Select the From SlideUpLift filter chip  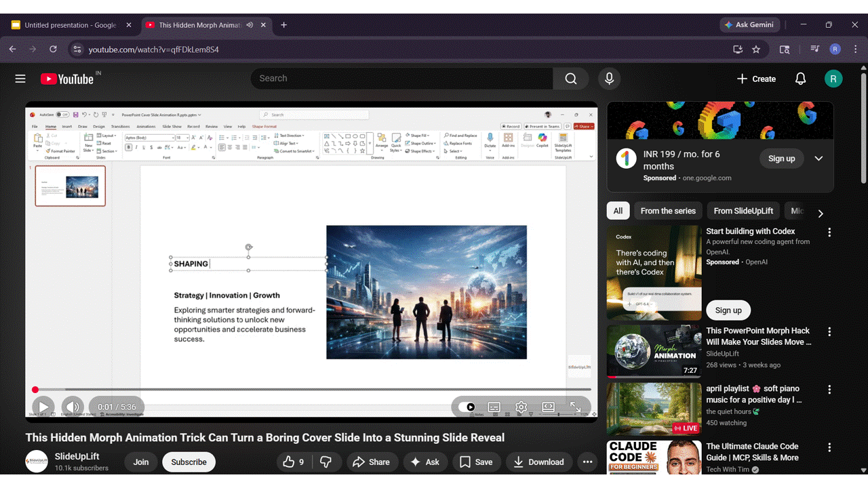(x=743, y=211)
